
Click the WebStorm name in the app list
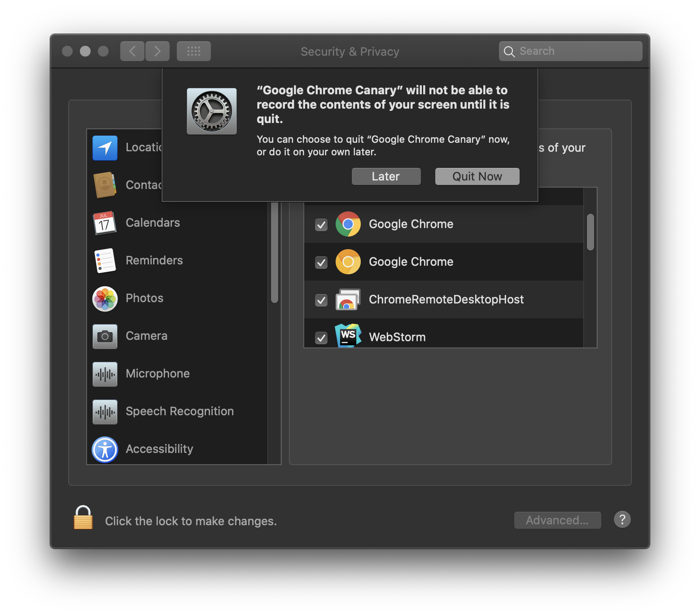pos(397,337)
